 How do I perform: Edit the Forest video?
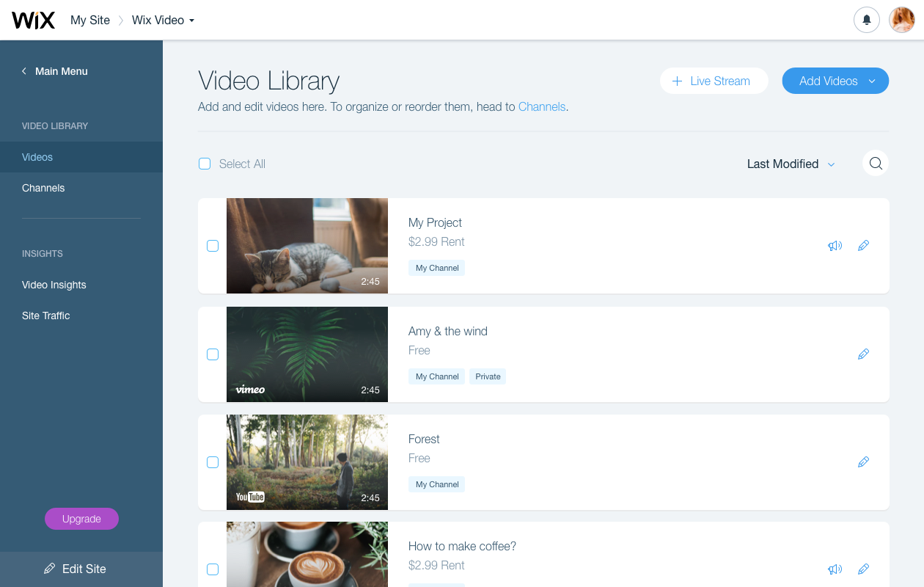[864, 462]
